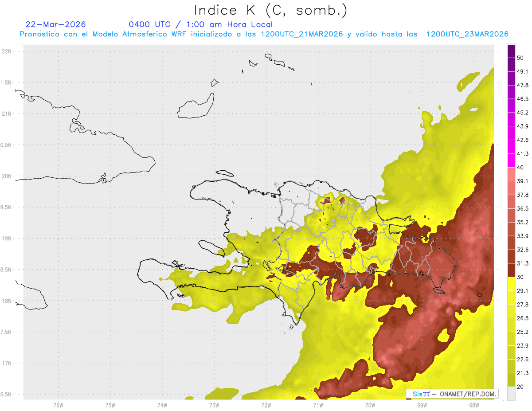Screen dimensions: 532x411
Task: Click the 20N latitude axis label
Action: (x=7, y=176)
